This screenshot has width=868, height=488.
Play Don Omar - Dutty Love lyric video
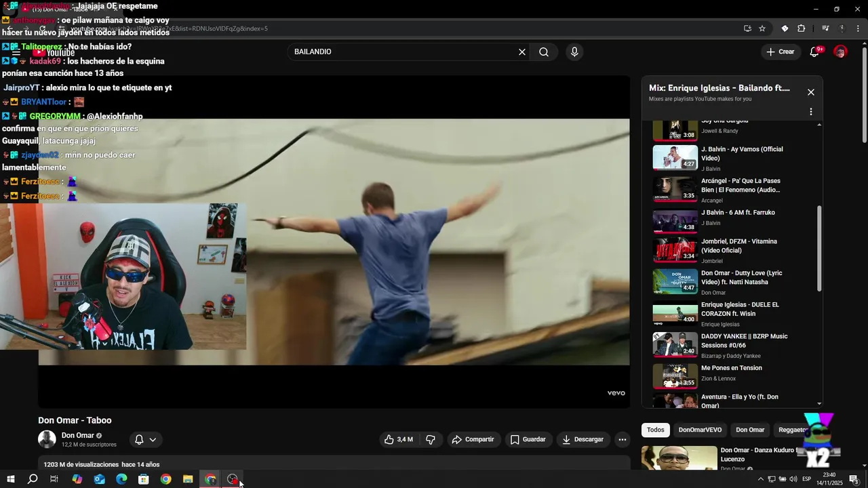(732, 282)
